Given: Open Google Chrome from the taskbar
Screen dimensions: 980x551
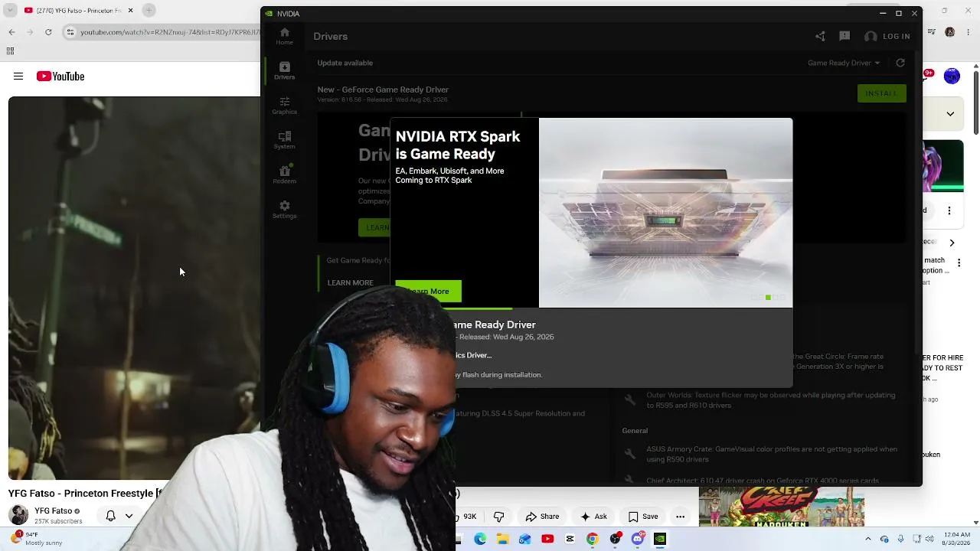Looking at the screenshot, I should (x=592, y=539).
